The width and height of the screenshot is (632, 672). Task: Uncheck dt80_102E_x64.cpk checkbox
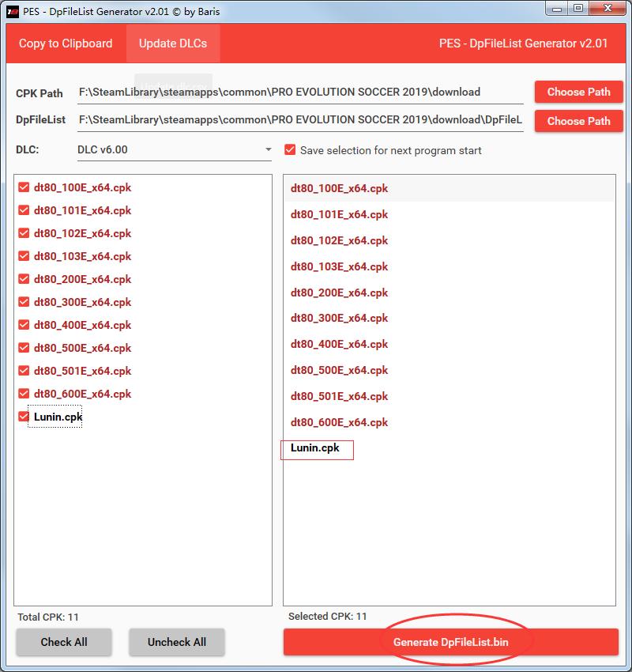tap(24, 233)
